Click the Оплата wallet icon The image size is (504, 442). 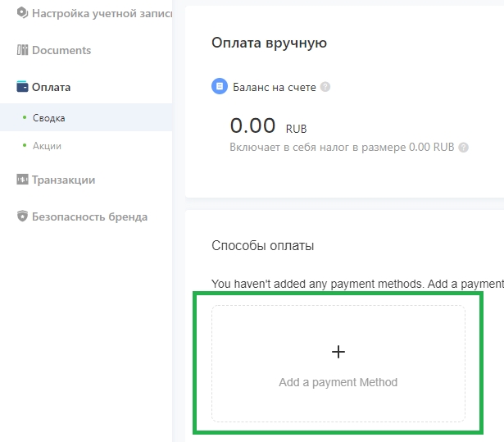[22, 87]
